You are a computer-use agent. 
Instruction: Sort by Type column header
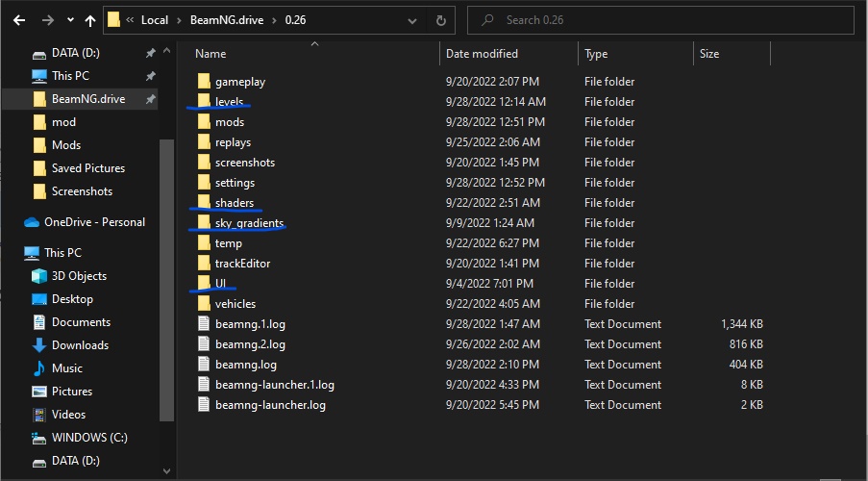(x=596, y=54)
